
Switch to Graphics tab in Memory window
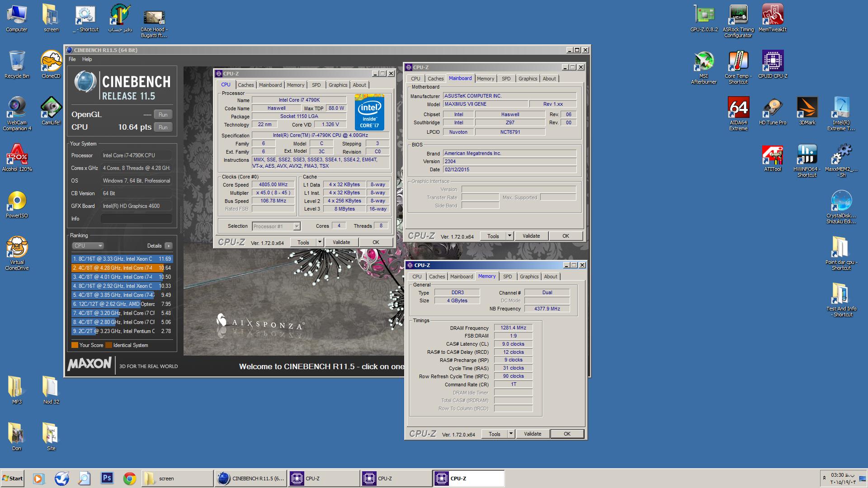pos(529,277)
